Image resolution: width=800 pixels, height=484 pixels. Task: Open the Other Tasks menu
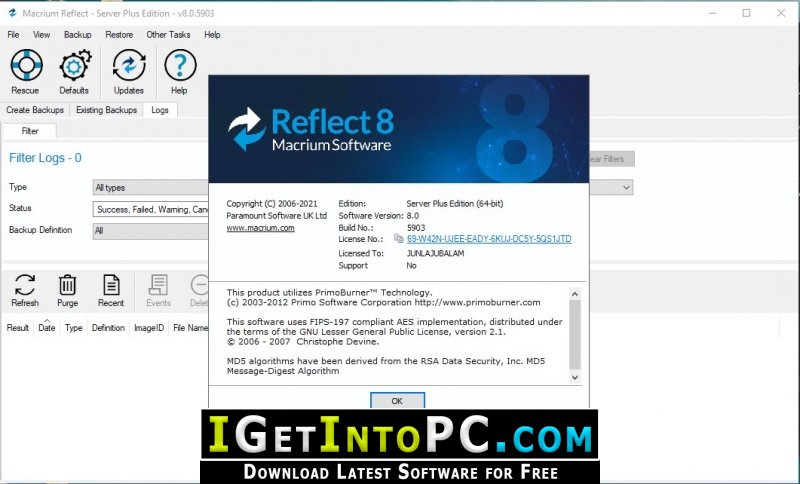[x=168, y=35]
